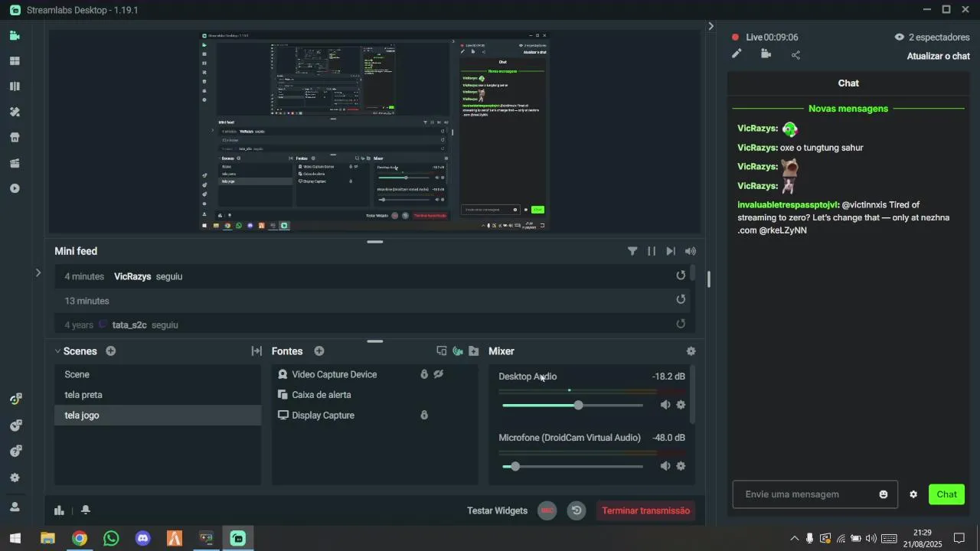Screen dimensions: 980x551
Task: Repeat the tata_s2c seguiu alert
Action: click(681, 324)
